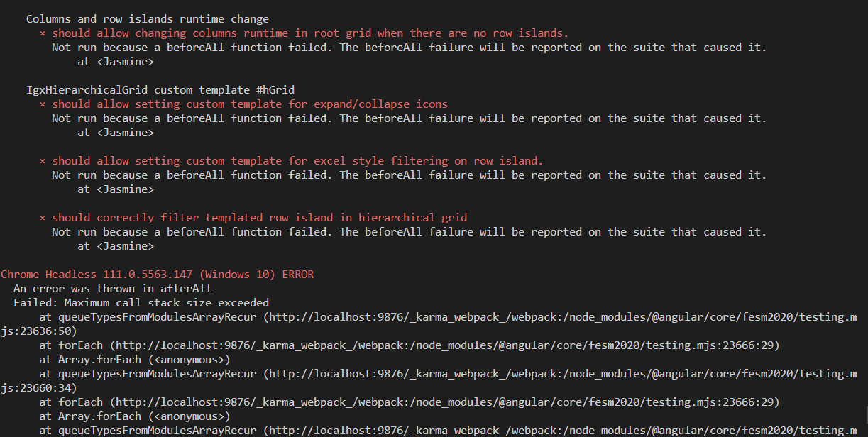Click the red × before "should allow changing columns runtime"
The width and height of the screenshot is (868, 437).
click(43, 33)
